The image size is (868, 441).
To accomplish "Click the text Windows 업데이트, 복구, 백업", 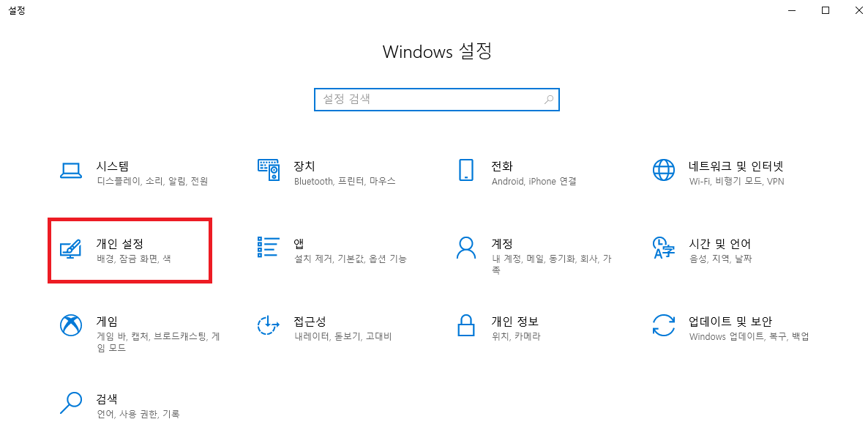I will 749,336.
